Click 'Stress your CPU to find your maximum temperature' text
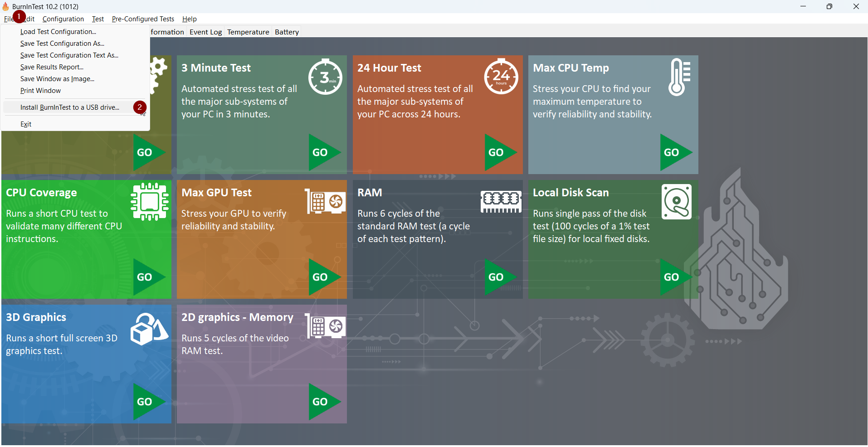This screenshot has width=868, height=447. tap(592, 102)
